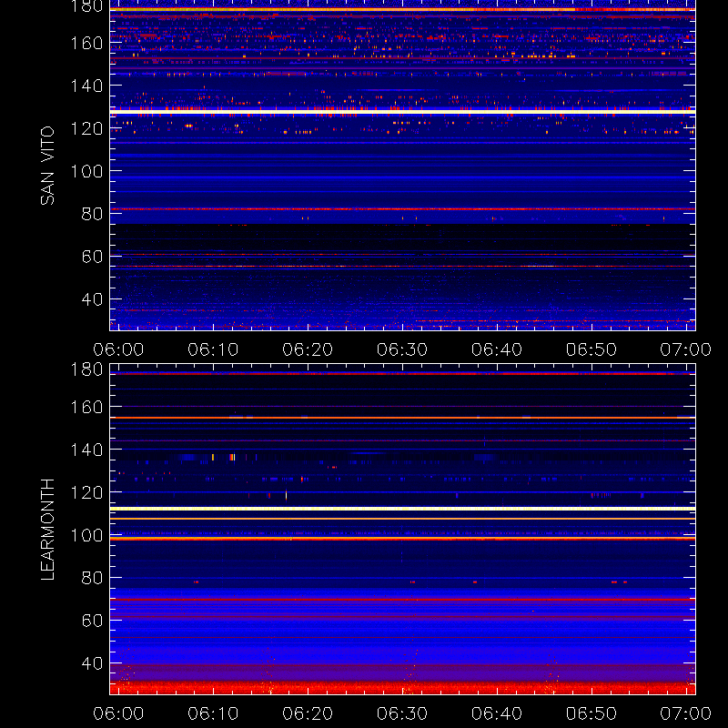
Task: Select the 100 label on San Vito axis
Action: (86, 171)
